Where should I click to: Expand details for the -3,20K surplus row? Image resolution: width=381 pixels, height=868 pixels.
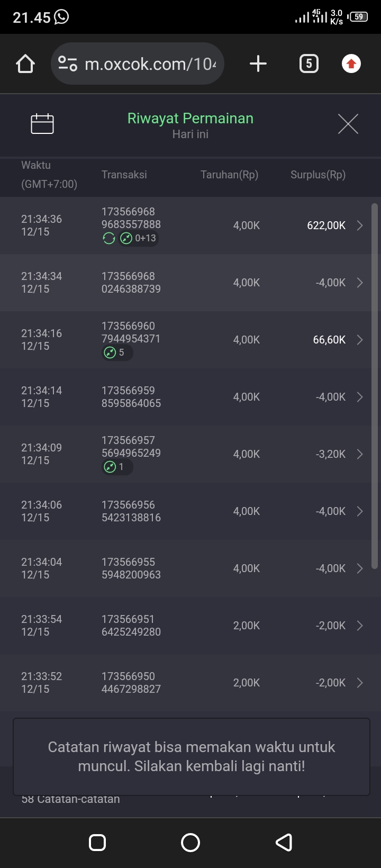[x=360, y=454]
